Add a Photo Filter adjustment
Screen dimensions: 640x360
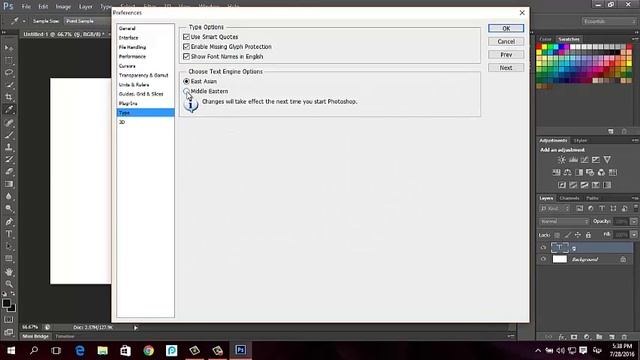[590, 172]
